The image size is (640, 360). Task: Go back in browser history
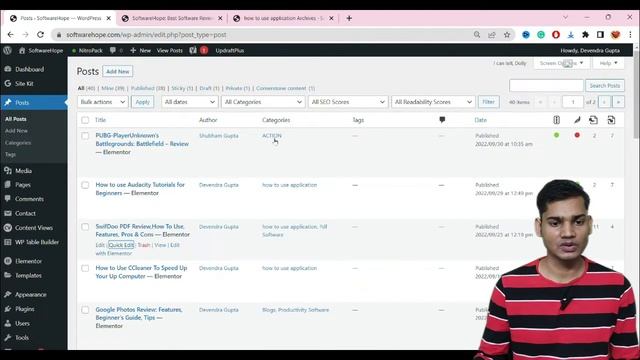11,35
